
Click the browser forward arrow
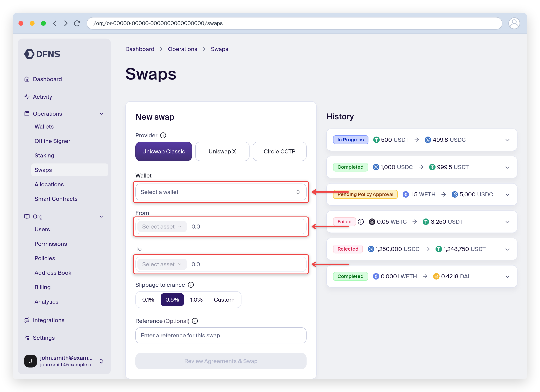point(66,23)
